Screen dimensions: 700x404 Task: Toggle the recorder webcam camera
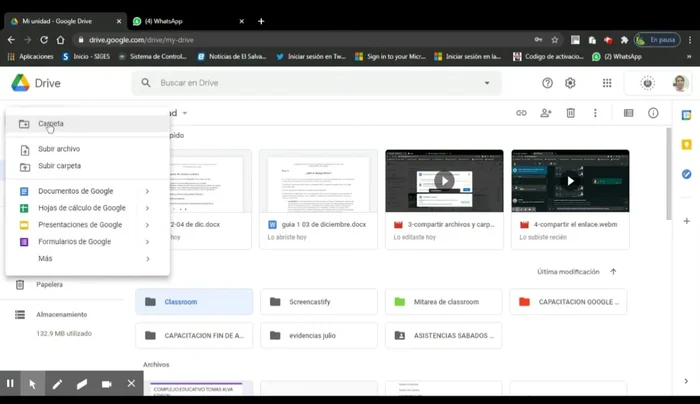tap(106, 383)
